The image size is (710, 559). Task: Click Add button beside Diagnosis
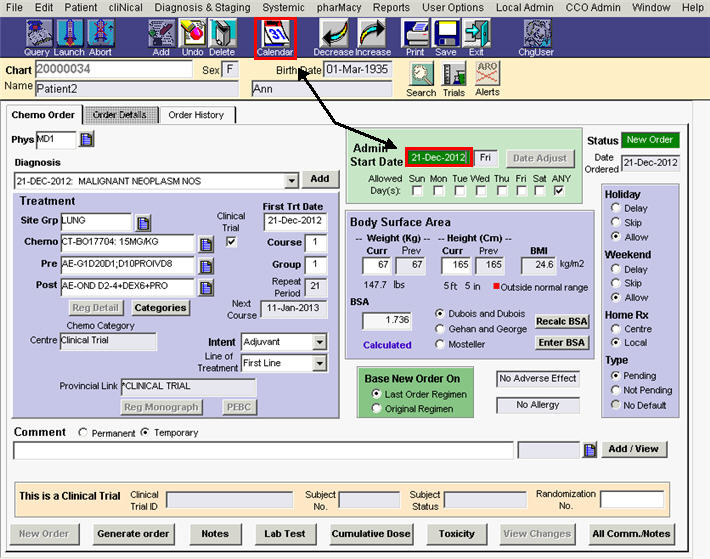coord(320,179)
